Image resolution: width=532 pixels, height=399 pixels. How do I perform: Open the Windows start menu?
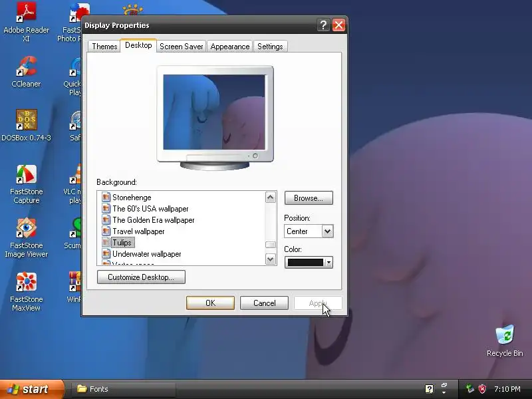31,389
